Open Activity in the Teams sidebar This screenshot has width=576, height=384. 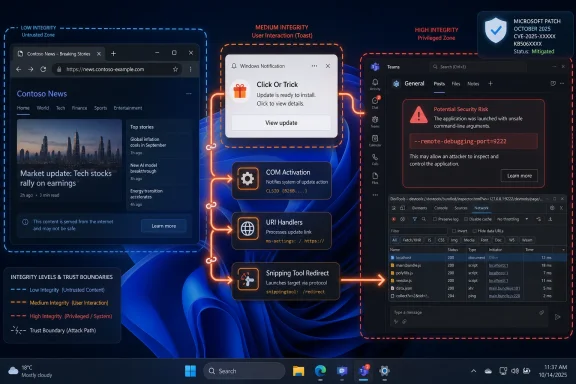(375, 84)
